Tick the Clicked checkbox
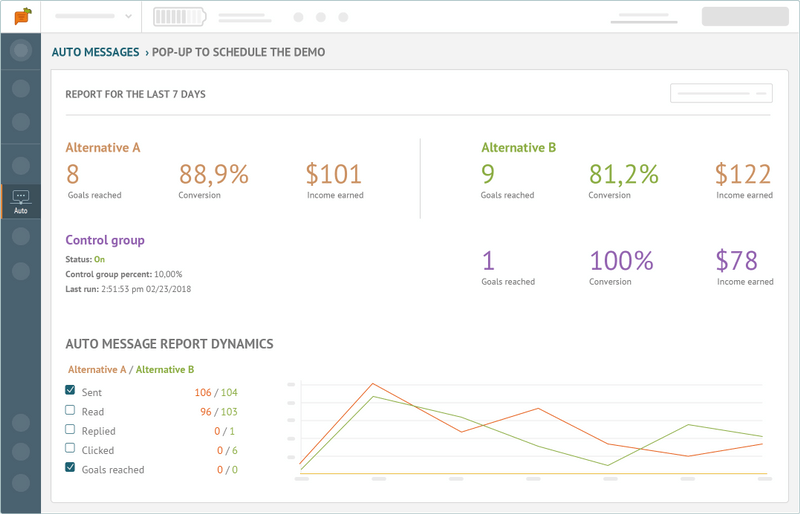Screen dimensions: 800x514 click(x=70, y=449)
